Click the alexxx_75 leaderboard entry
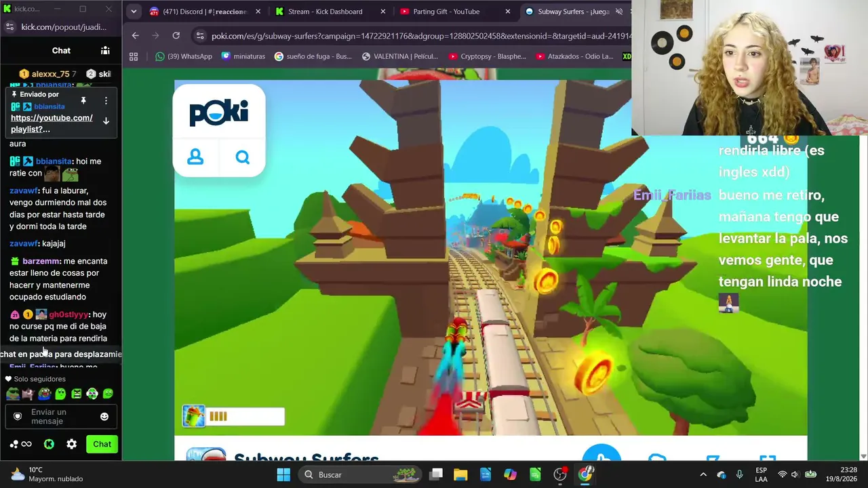Viewport: 868px width, 488px height. tap(47, 74)
